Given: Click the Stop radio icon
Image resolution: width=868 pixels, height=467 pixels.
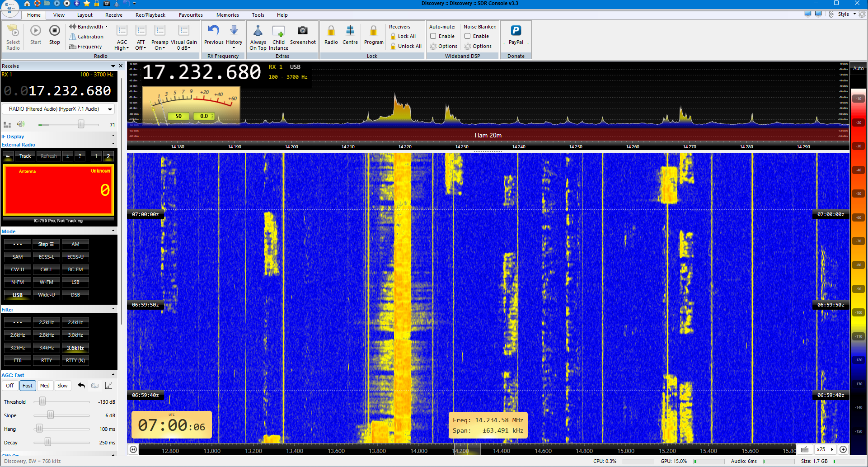Looking at the screenshot, I should point(54,31).
